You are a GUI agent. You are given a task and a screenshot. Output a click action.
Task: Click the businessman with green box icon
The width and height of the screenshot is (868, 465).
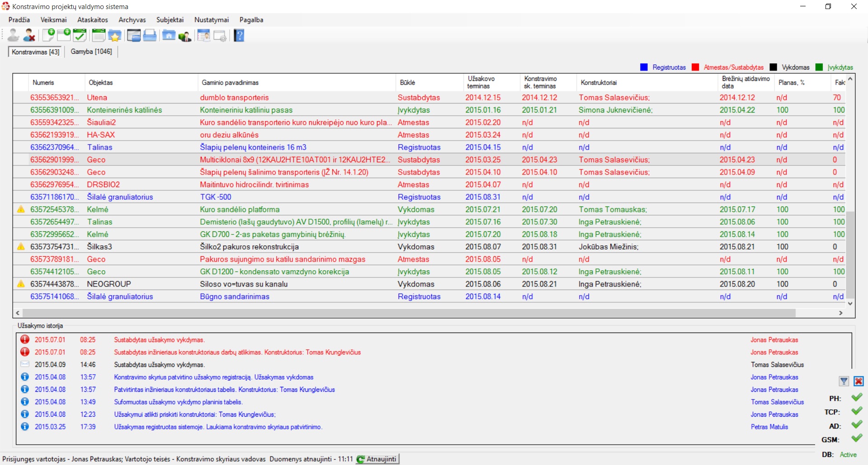click(185, 35)
